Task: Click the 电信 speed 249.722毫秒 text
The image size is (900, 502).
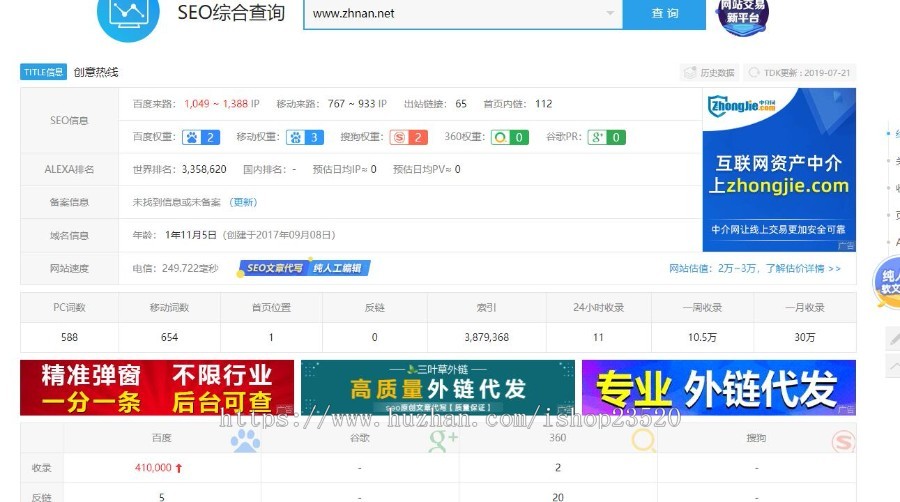Action: click(x=176, y=268)
